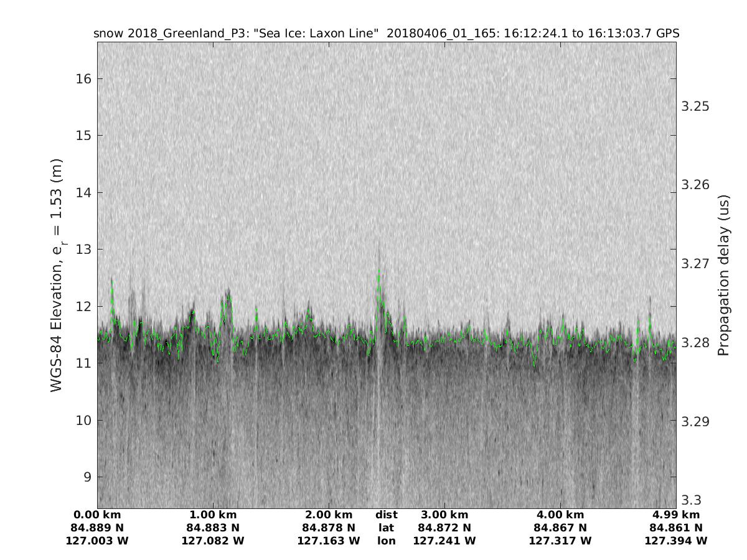The height and width of the screenshot is (560, 747).
Task: Click the 9 elevation tick label
Action: [88, 477]
